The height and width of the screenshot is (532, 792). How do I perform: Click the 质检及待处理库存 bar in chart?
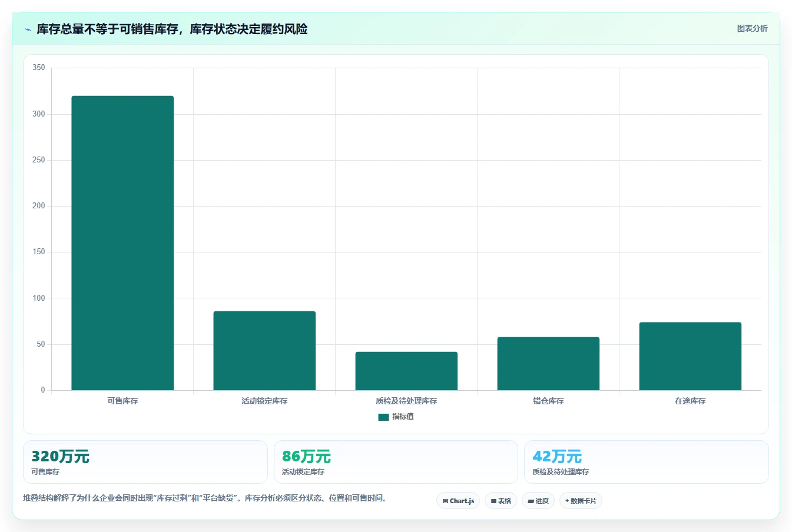[406, 371]
